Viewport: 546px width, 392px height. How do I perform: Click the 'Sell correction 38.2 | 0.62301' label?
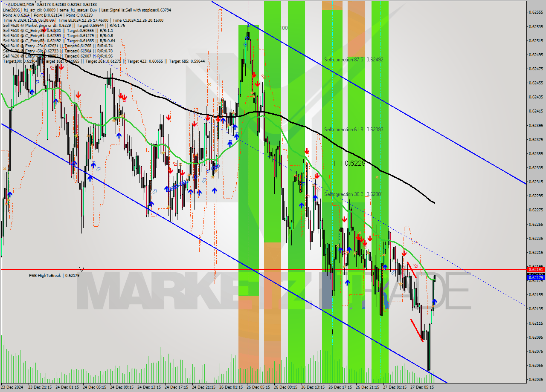[354, 194]
